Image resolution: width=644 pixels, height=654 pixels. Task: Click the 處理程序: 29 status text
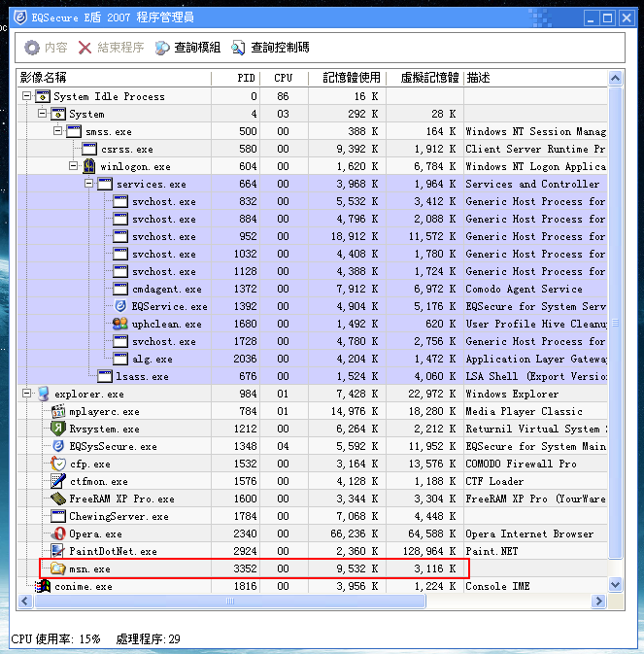click(x=148, y=639)
